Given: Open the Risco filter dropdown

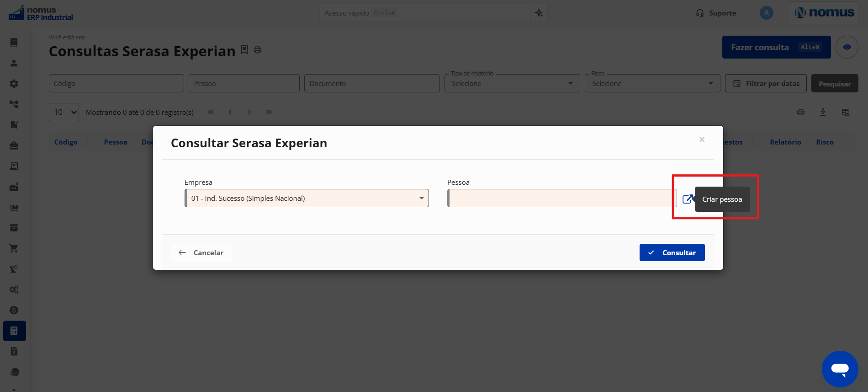Looking at the screenshot, I should point(652,83).
